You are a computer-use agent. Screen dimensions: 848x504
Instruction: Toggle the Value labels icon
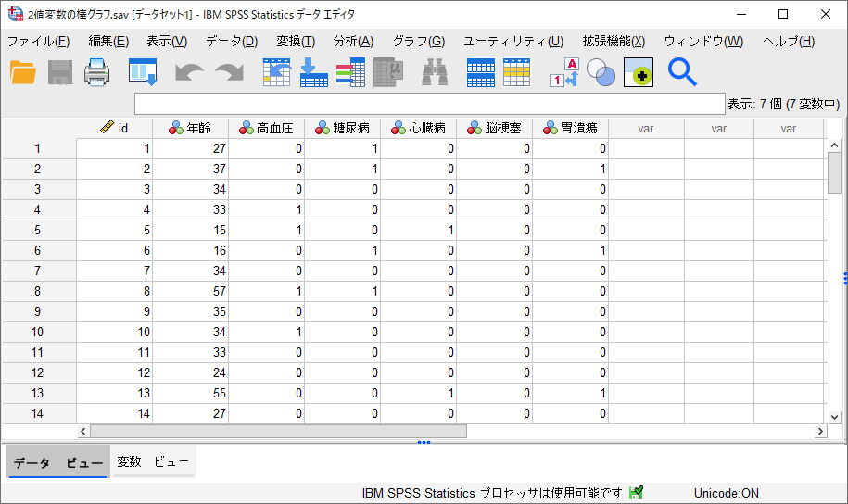[564, 72]
